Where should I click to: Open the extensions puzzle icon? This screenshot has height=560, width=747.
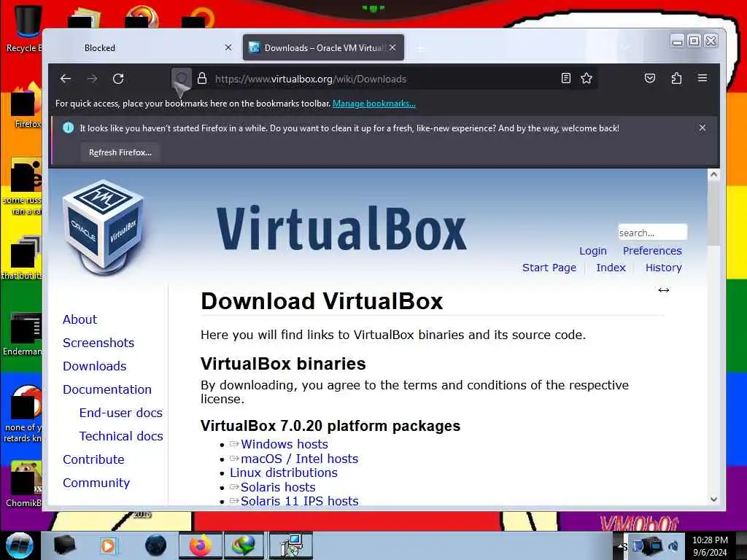click(x=676, y=78)
